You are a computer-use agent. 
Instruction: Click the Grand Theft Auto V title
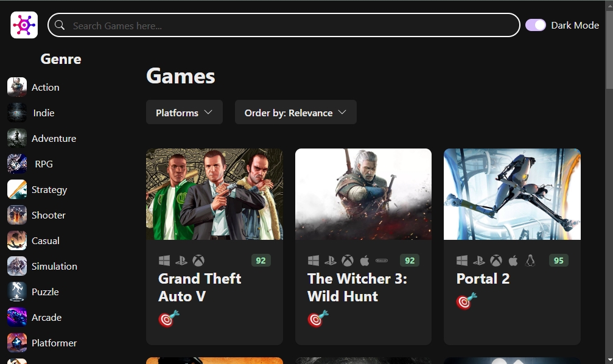pyautogui.click(x=200, y=287)
